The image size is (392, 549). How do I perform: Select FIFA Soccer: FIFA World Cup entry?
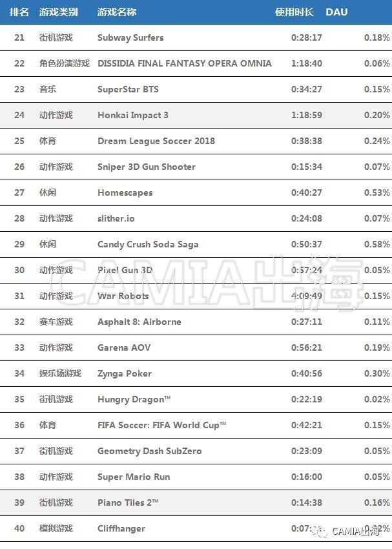pos(161,425)
